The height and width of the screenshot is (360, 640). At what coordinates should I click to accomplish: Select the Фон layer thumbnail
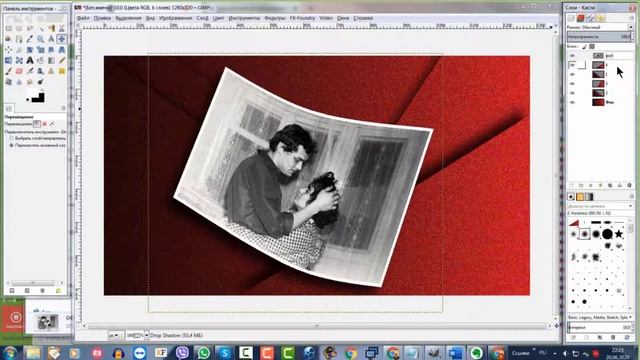[598, 102]
